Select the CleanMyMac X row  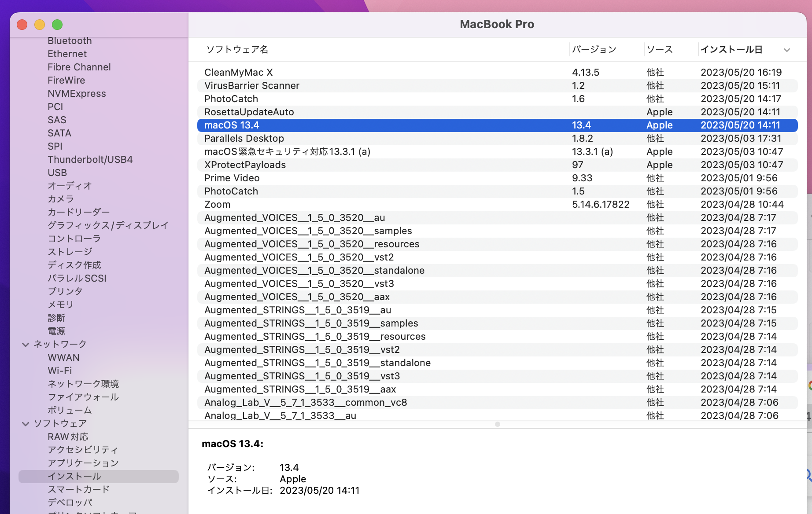click(239, 73)
